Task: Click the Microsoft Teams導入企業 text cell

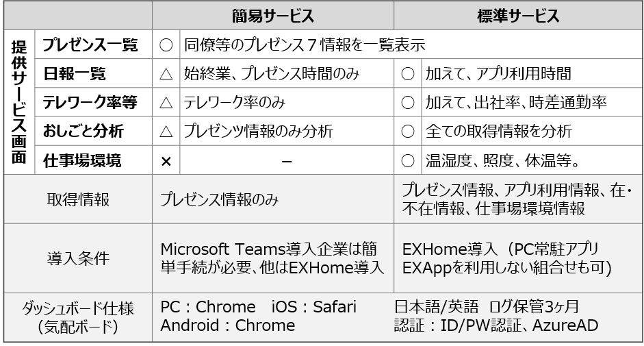Action: tap(272, 258)
